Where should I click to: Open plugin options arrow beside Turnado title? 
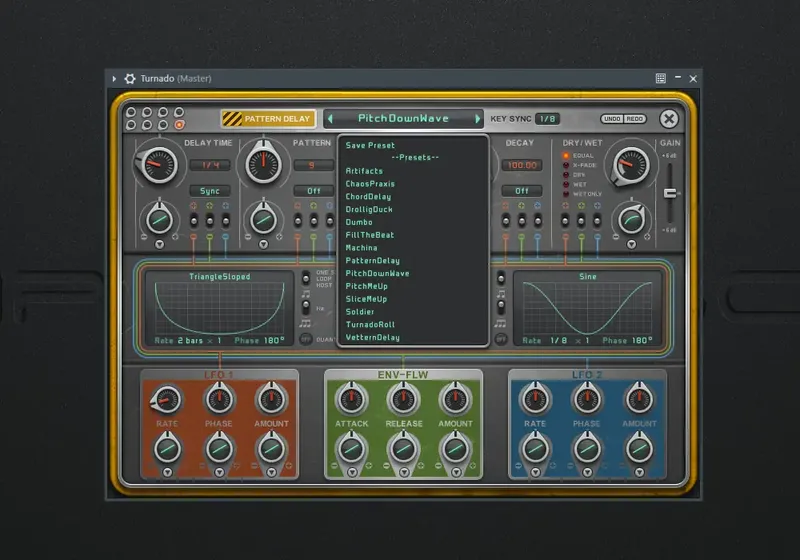(114, 79)
